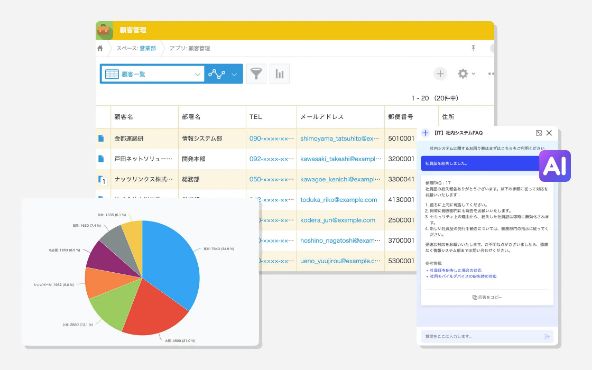
Task: Close the AI FAQ panel
Action: [549, 133]
